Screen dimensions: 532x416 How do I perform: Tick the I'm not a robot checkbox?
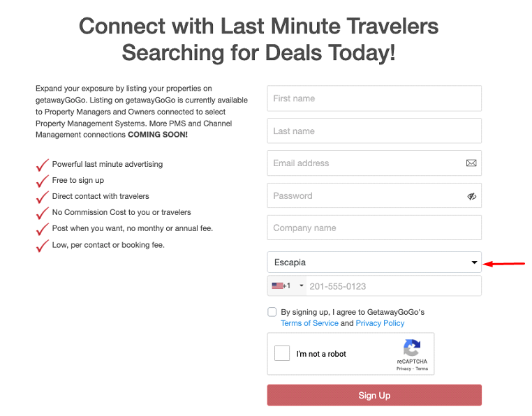pos(282,353)
